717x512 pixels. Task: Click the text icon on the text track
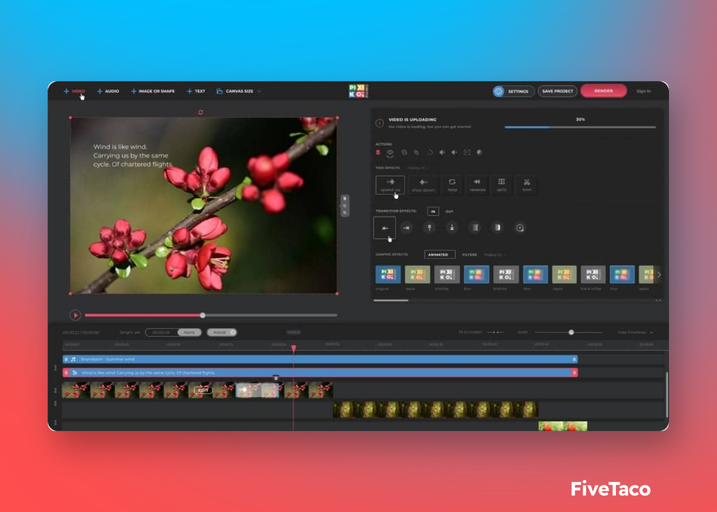(75, 373)
